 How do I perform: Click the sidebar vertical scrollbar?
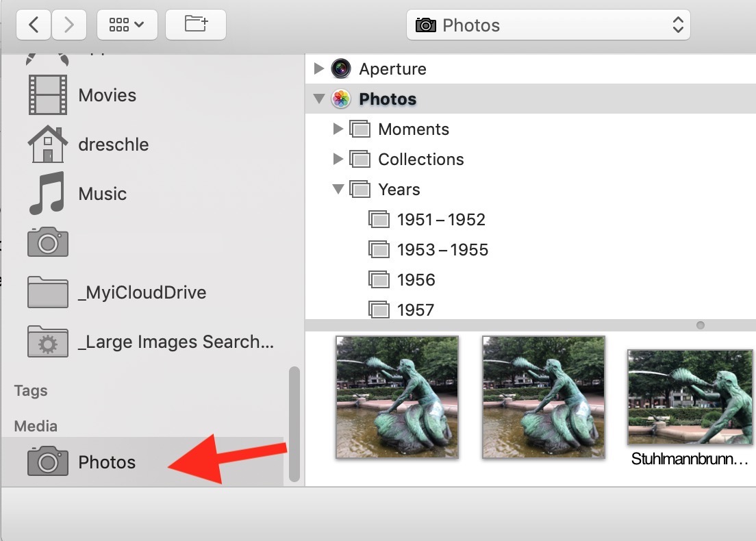(x=294, y=425)
